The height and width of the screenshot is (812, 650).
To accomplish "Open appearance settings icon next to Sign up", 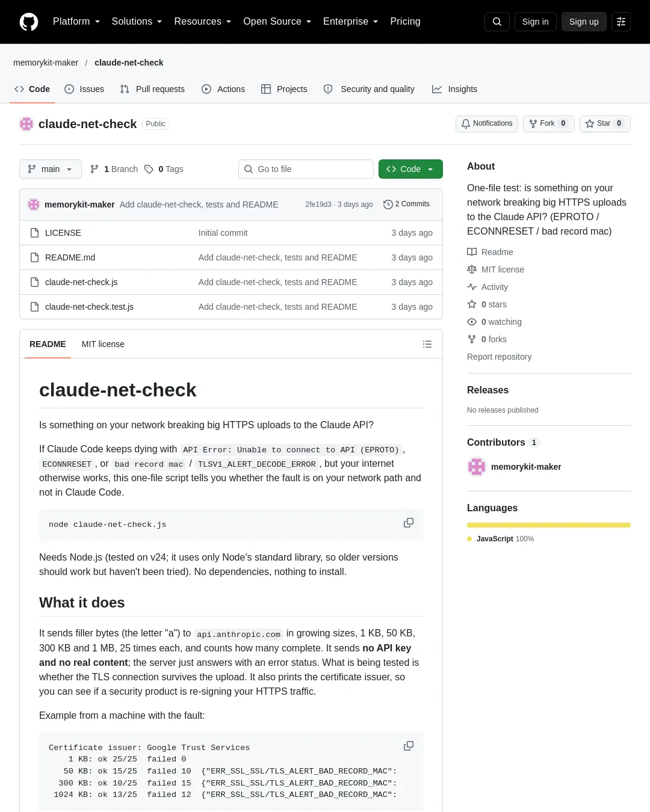I will (x=621, y=22).
